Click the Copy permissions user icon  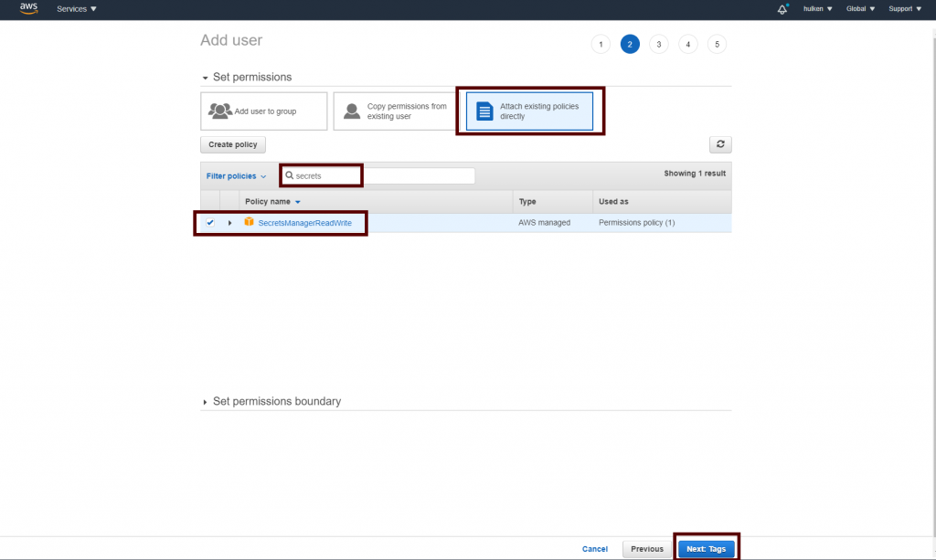352,111
